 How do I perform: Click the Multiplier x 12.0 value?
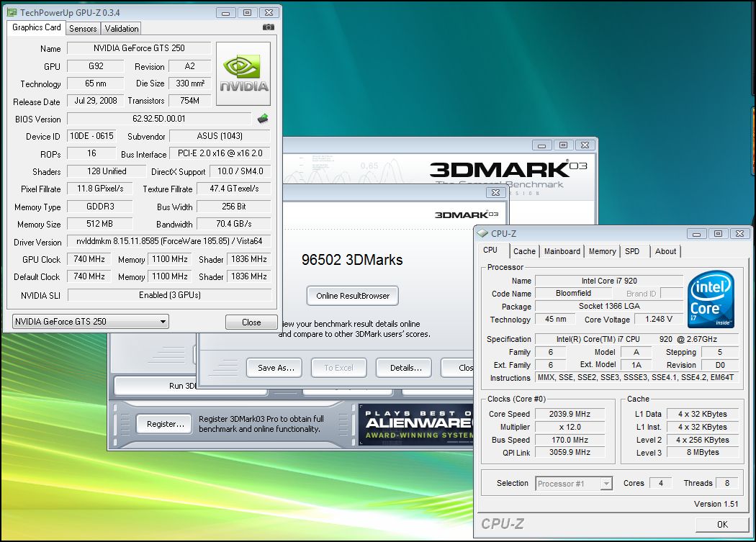coord(570,427)
